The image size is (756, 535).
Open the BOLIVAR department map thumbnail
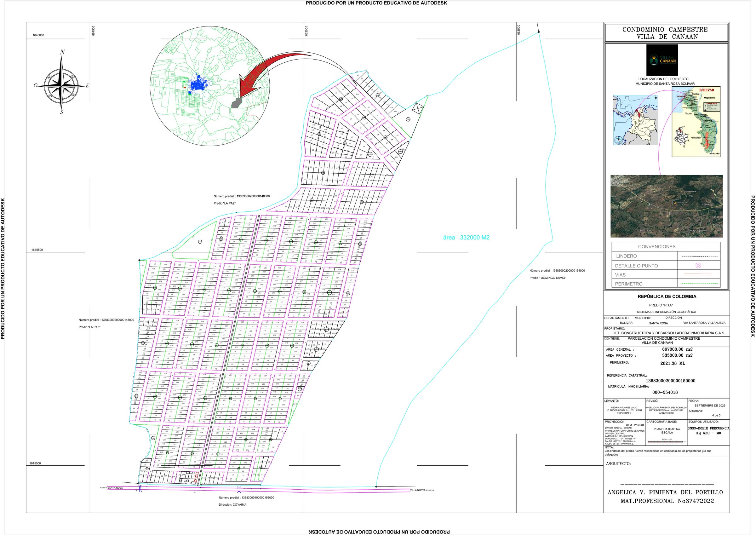[696, 122]
